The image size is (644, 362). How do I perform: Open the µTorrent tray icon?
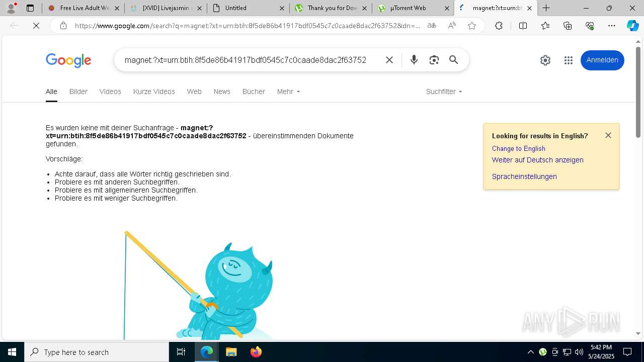(542, 352)
